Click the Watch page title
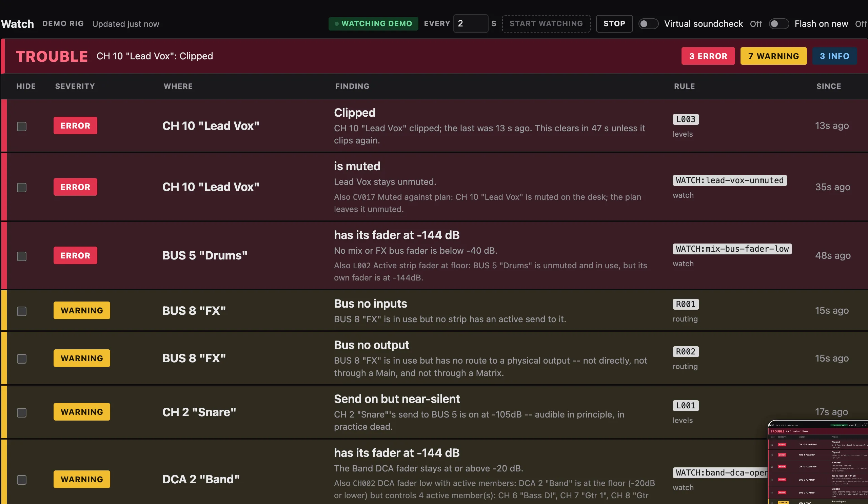Viewport: 868px width, 504px height. [x=18, y=24]
